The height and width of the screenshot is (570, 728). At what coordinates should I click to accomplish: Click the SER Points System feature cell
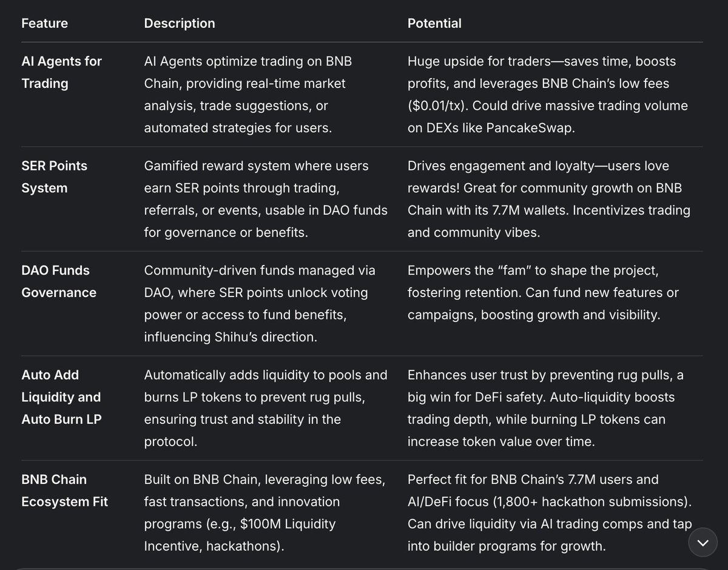tap(54, 177)
